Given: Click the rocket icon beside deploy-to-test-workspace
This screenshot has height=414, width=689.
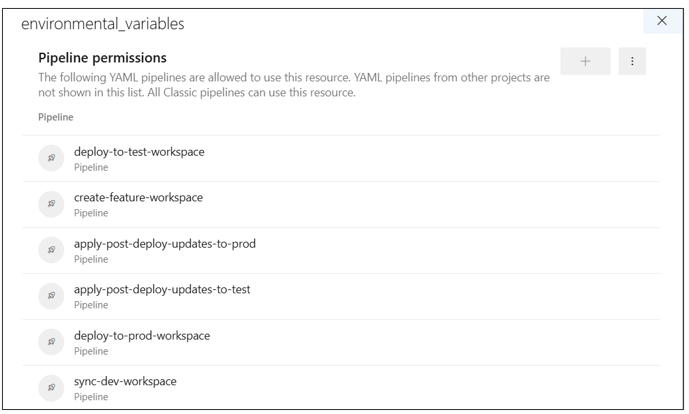Looking at the screenshot, I should click(51, 158).
